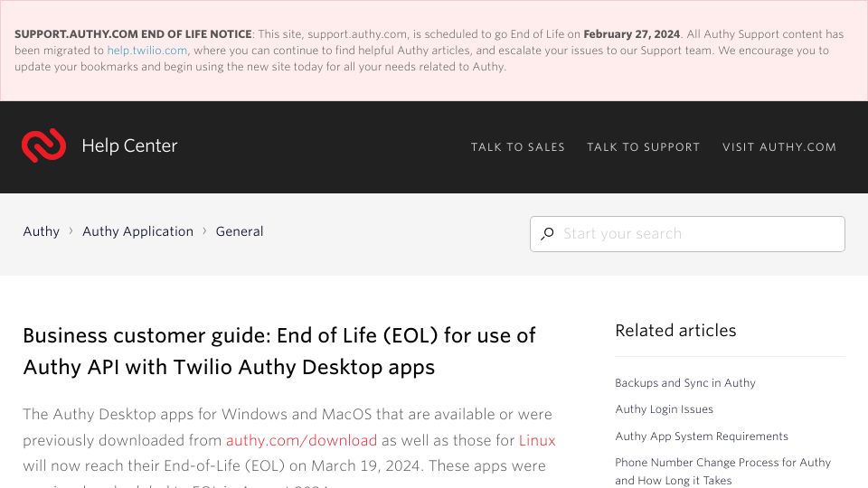
Task: Go to the Authy Application breadcrumb
Action: tap(137, 231)
